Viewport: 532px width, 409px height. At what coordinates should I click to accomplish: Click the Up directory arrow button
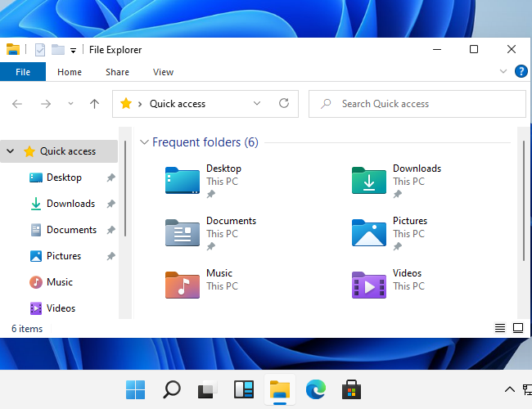pyautogui.click(x=95, y=104)
